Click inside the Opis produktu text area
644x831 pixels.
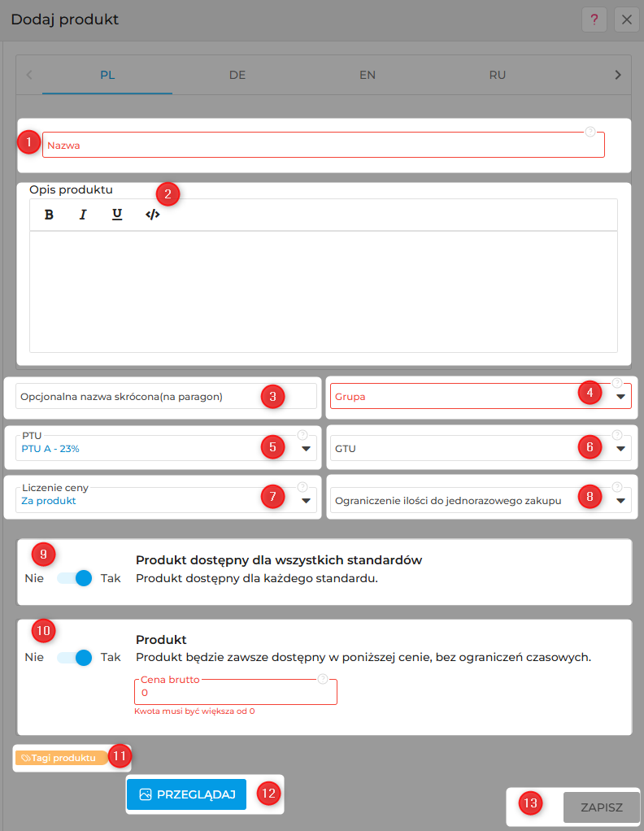324,291
